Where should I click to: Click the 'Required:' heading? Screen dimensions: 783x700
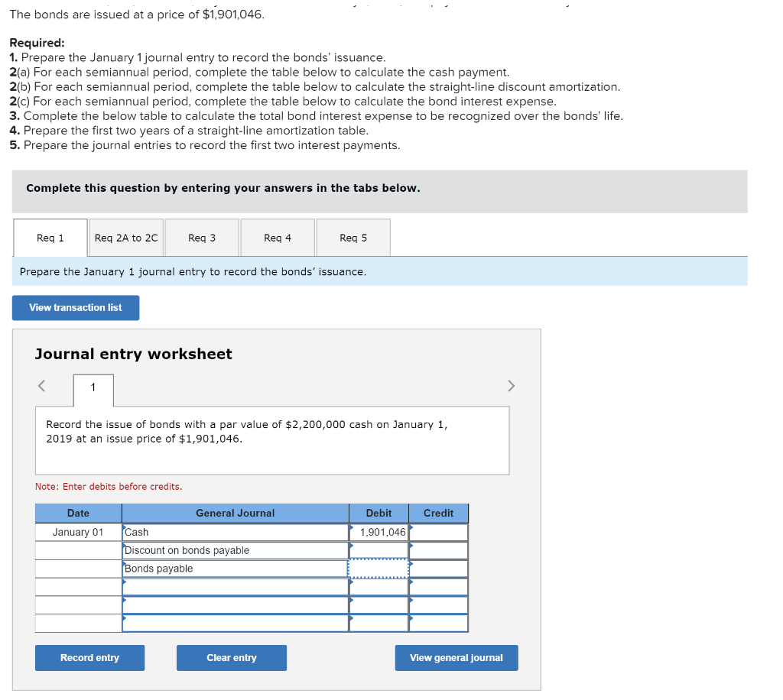click(x=37, y=43)
